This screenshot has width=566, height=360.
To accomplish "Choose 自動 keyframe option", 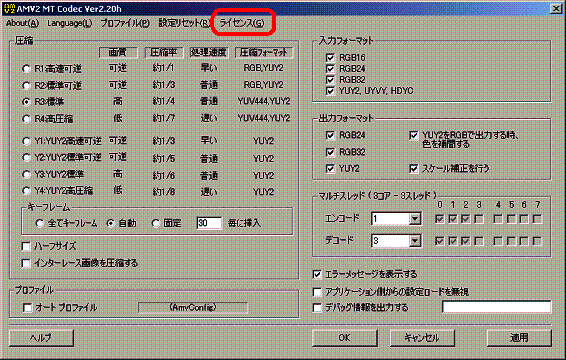I will (x=111, y=224).
